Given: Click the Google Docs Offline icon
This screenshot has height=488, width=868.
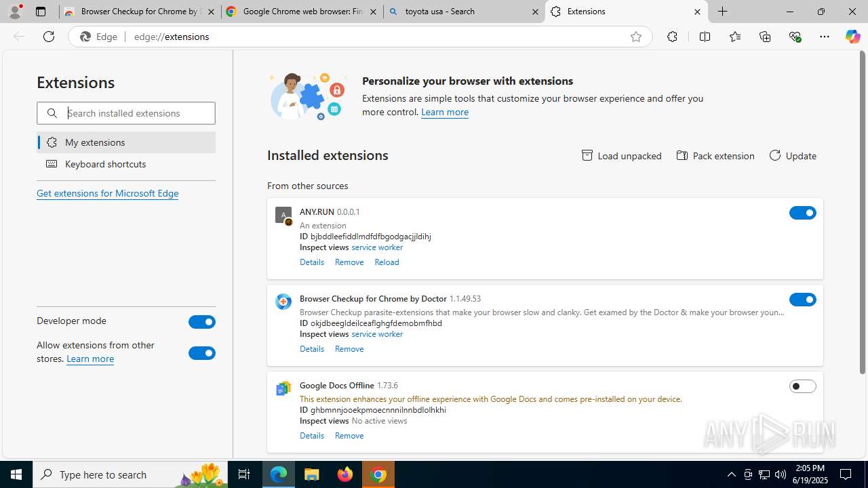Looking at the screenshot, I should coord(283,388).
